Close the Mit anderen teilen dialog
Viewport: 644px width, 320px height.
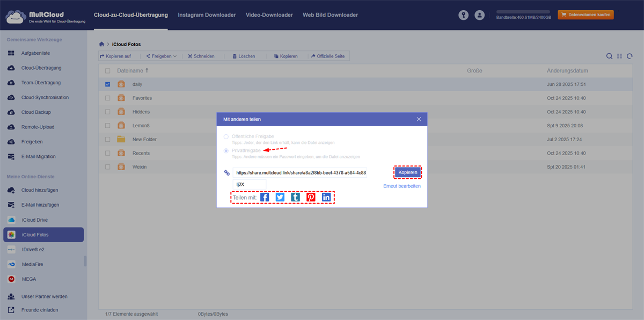coord(419,119)
